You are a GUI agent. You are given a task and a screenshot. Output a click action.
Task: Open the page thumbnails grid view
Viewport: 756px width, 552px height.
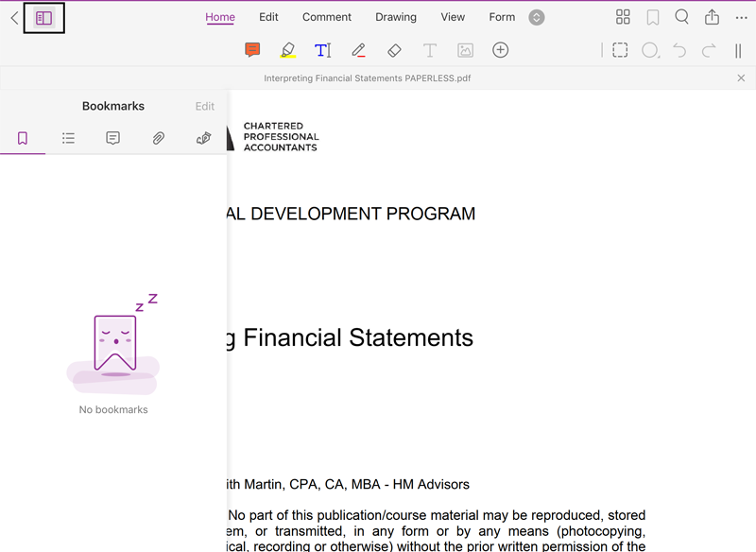[x=623, y=17]
